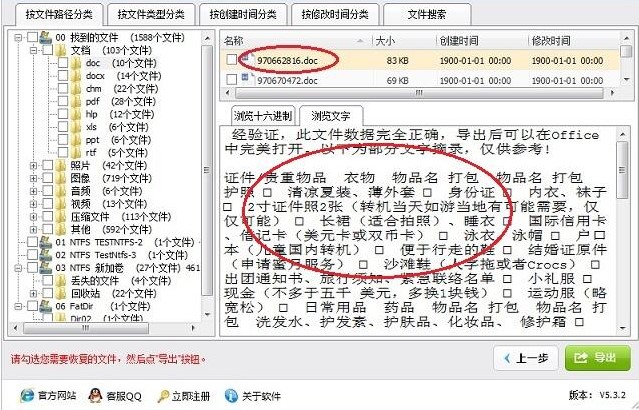The image size is (639, 410).
Task: Click the 关于软件 info icon
Action: pyautogui.click(x=231, y=395)
